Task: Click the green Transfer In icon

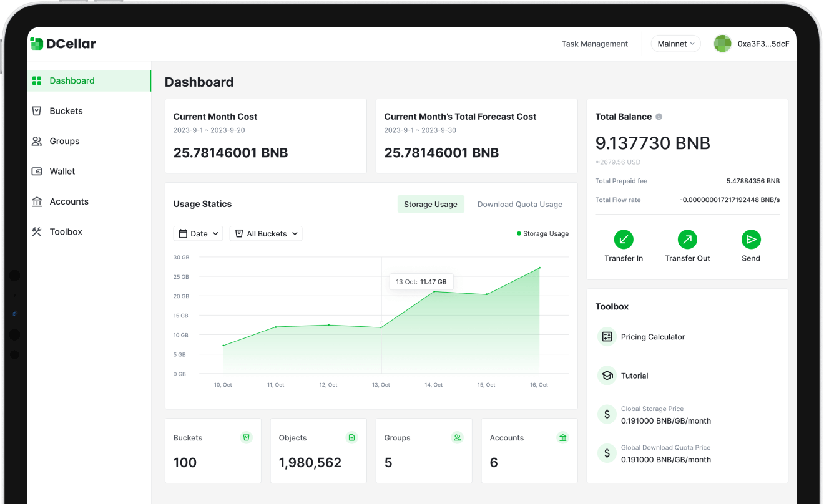Action: (623, 240)
